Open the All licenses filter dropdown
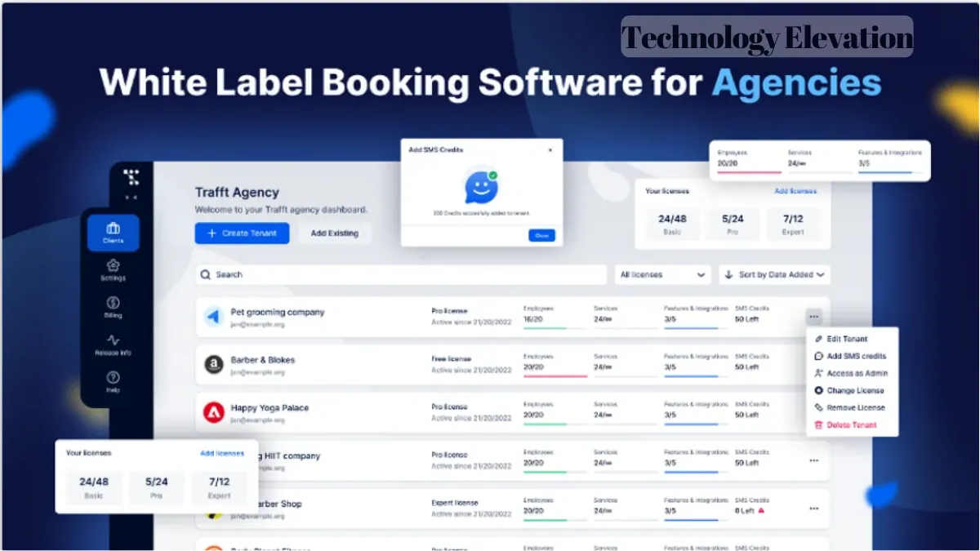The image size is (980, 551). point(663,275)
